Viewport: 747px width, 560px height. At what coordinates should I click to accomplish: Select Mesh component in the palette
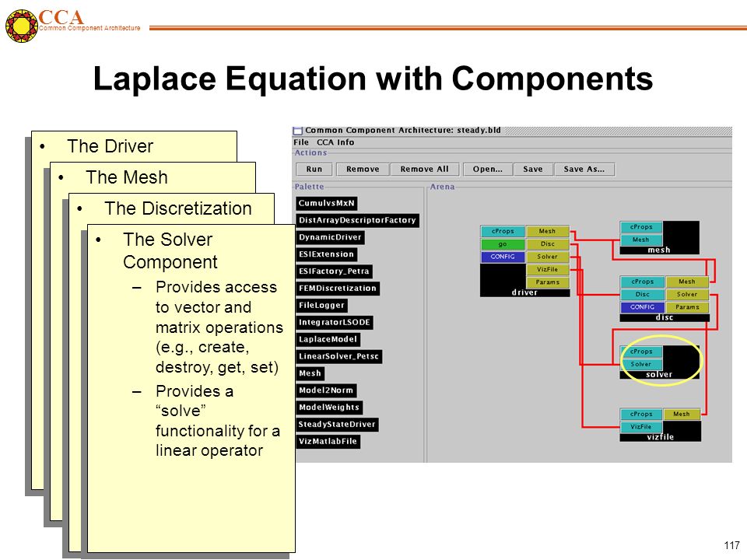click(310, 373)
